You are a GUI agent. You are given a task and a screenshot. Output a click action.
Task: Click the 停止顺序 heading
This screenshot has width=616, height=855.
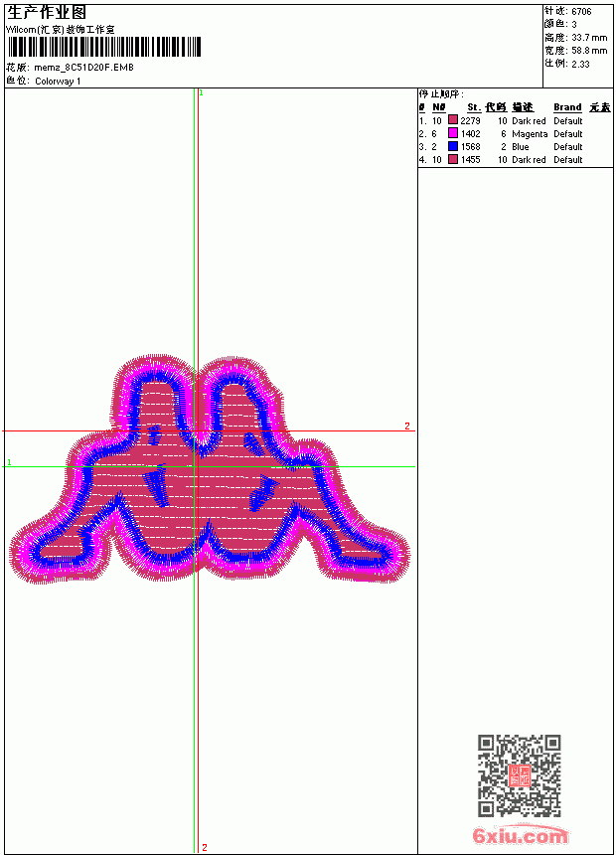point(441,94)
